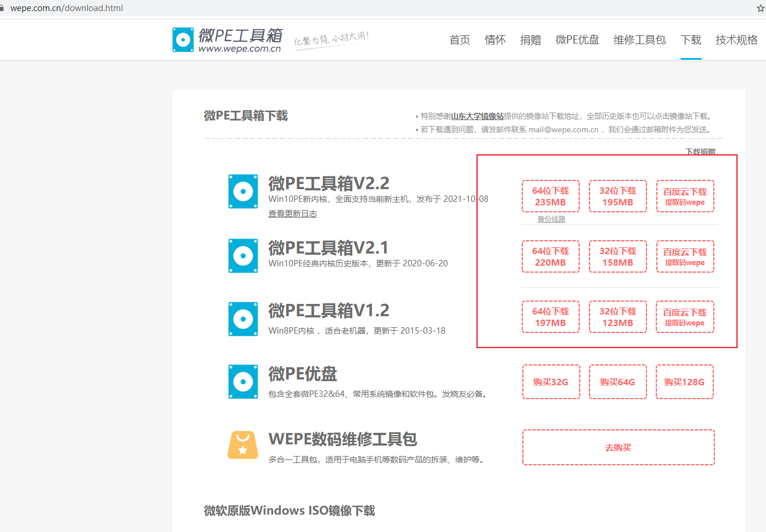Click the 微软原版Windows ISO镜像下载 heading
This screenshot has height=532, width=766.
point(290,511)
